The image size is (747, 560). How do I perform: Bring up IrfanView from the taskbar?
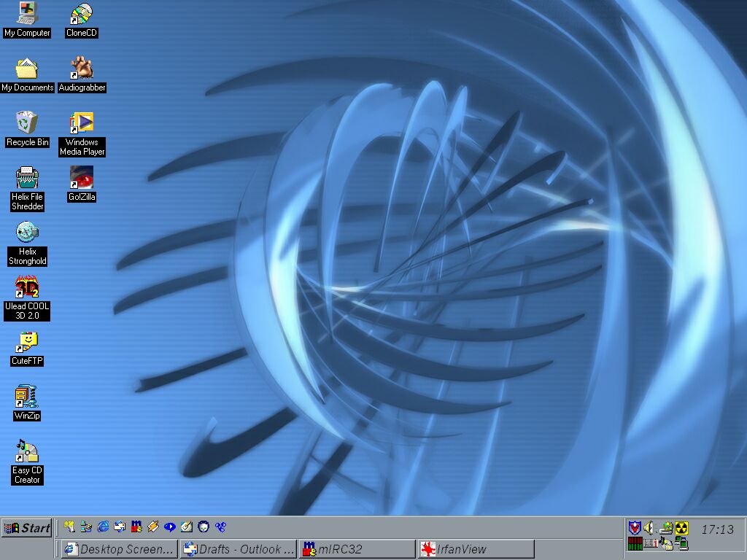pyautogui.click(x=476, y=549)
